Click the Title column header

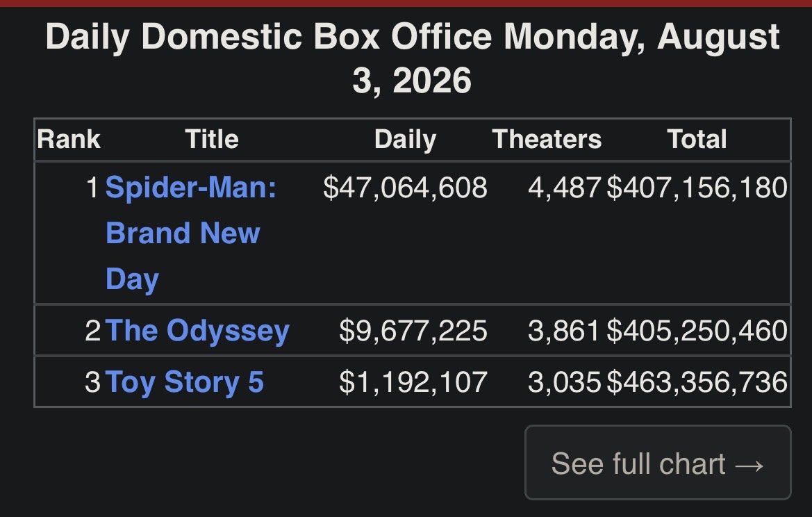coord(212,140)
